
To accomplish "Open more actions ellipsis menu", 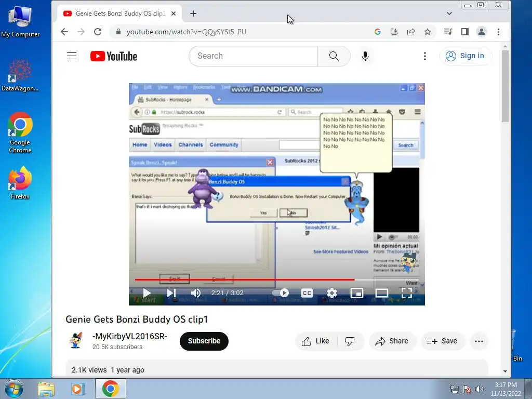I will pos(478,341).
